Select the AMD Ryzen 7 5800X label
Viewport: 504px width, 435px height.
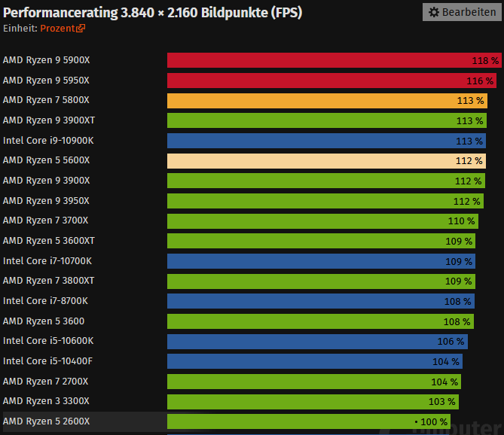pos(46,100)
